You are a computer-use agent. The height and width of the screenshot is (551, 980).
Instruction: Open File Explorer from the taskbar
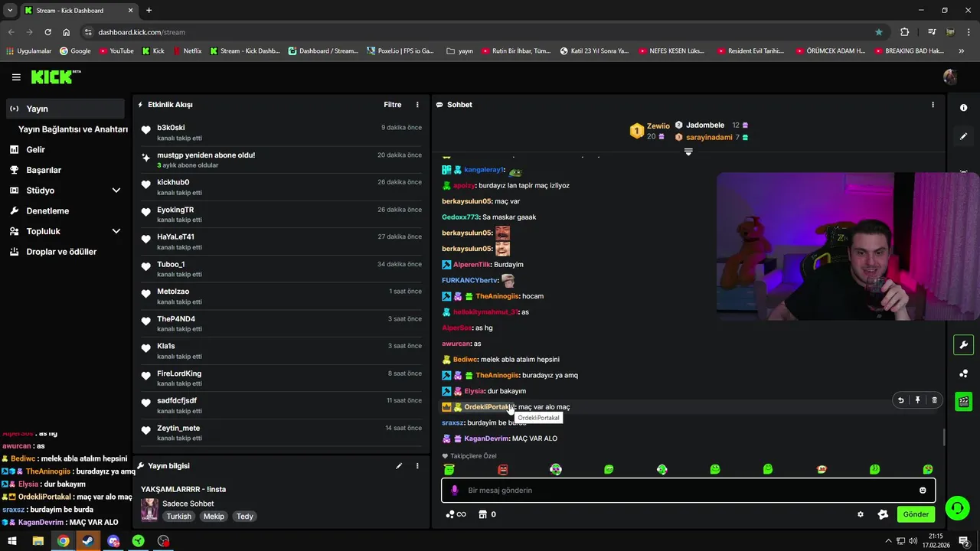click(x=38, y=541)
